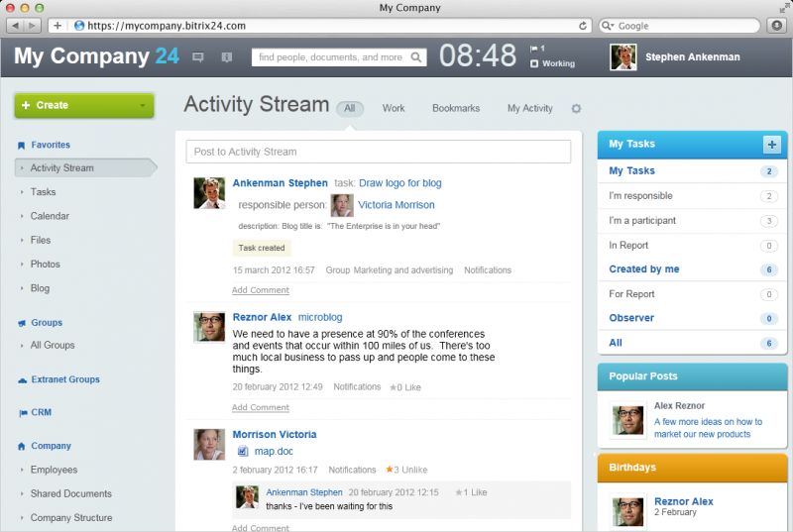Screen dimensions: 793x532
Task: Click the search magnifier icon
Action: [x=415, y=57]
